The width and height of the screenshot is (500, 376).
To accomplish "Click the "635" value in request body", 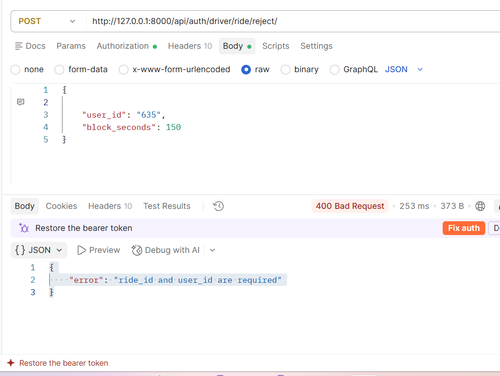I will (149, 115).
